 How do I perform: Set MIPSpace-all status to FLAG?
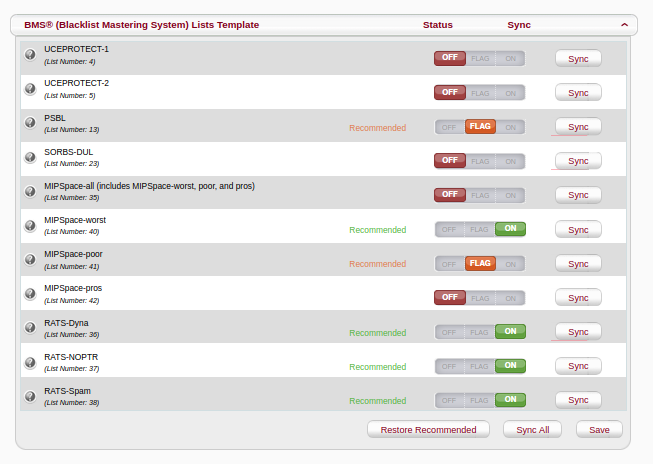coord(480,195)
